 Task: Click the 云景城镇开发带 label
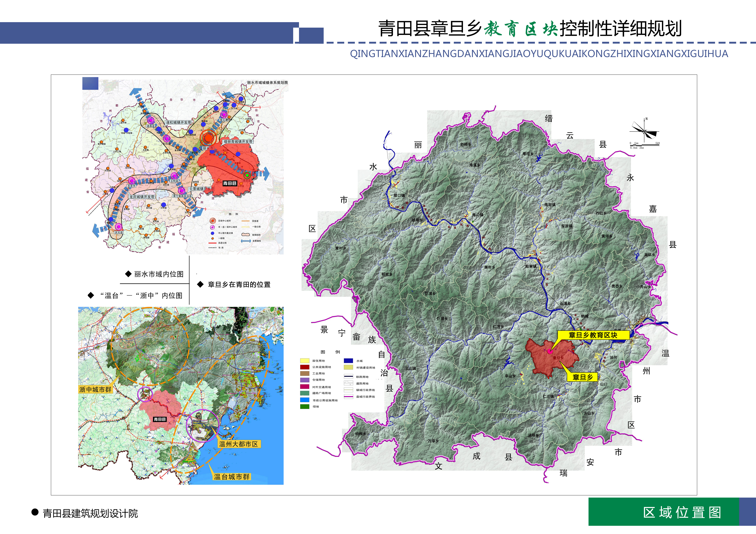(202, 189)
